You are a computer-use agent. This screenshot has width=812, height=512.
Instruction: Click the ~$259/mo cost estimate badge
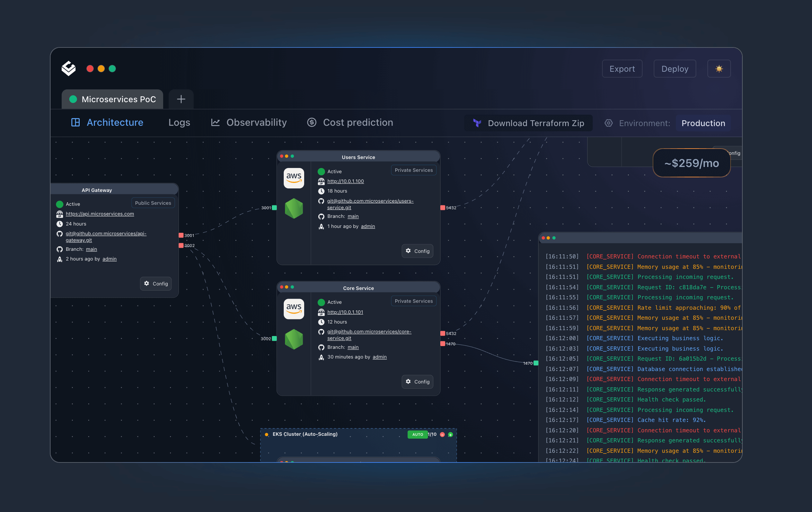(x=691, y=163)
